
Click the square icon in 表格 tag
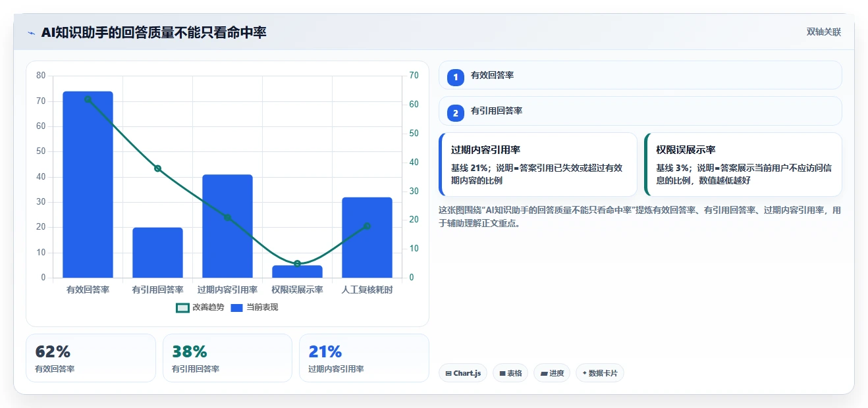[x=502, y=373]
